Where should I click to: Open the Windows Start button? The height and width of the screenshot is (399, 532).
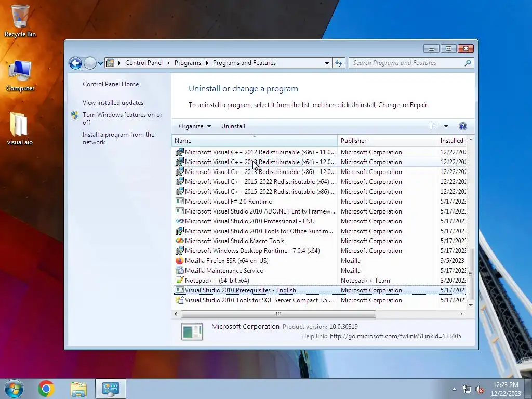[14, 389]
